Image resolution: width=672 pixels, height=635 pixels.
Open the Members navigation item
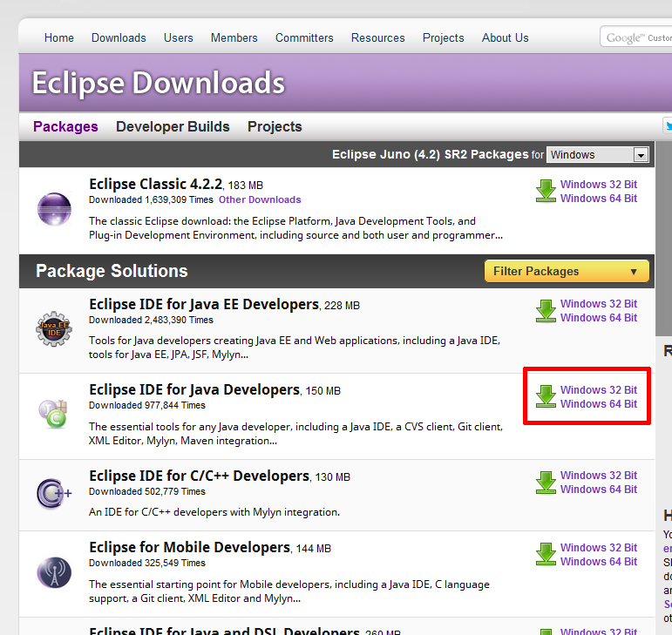pos(234,37)
